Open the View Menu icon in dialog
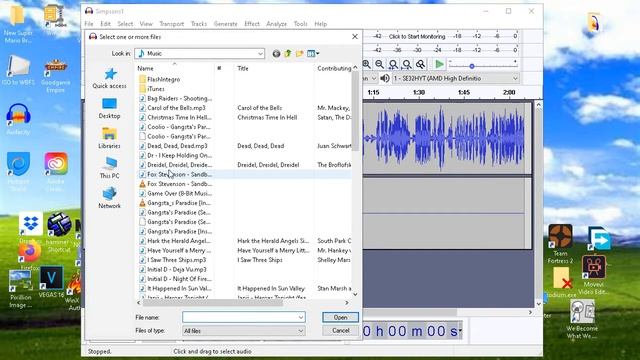Image resolution: width=640 pixels, height=360 pixels. pos(313,53)
